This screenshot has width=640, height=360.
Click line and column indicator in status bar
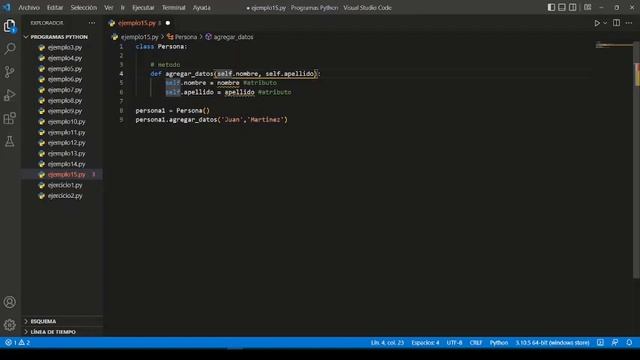pos(387,342)
